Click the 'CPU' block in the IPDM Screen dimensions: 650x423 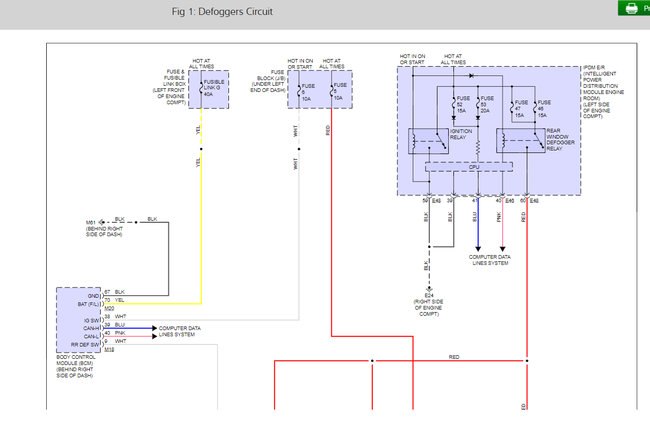pyautogui.click(x=469, y=167)
